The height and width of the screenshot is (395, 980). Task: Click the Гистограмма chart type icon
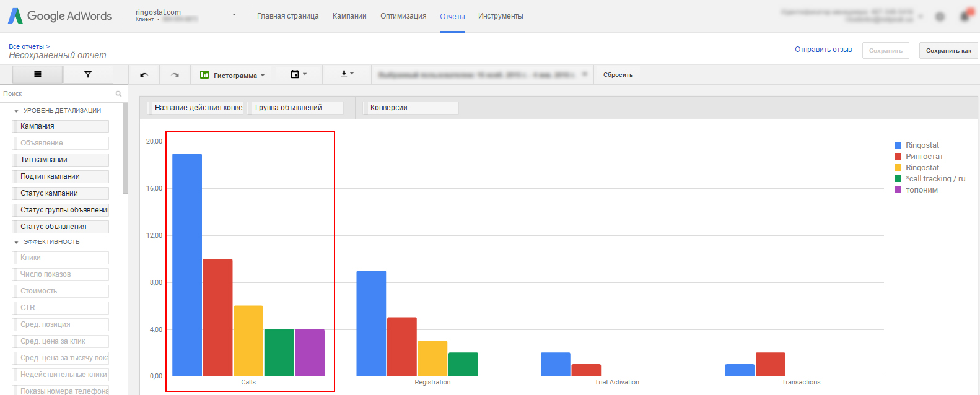tap(204, 75)
